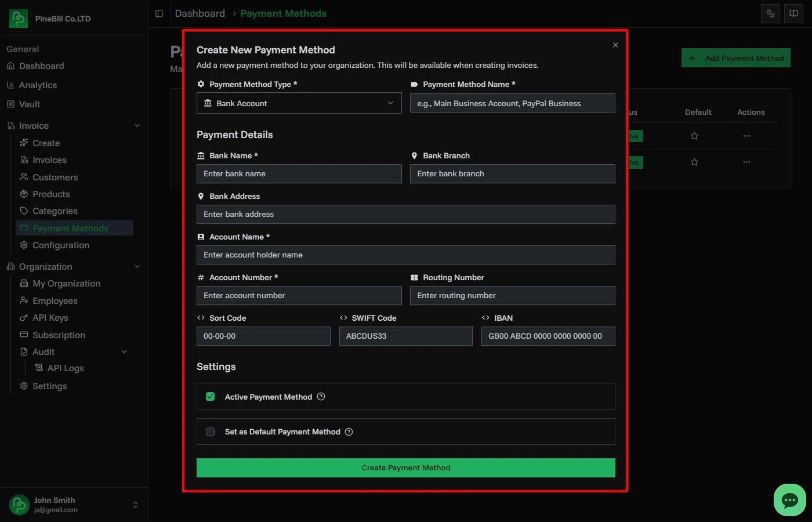Click the star in the Default column
Viewport: 812px width, 522px height.
(694, 136)
